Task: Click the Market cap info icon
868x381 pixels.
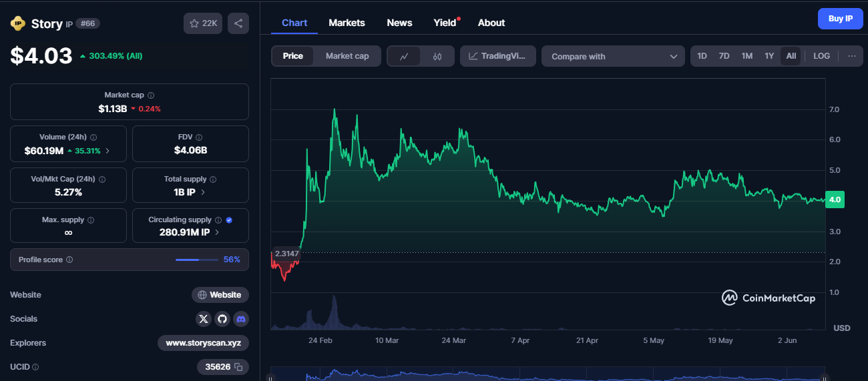Action: 151,95
